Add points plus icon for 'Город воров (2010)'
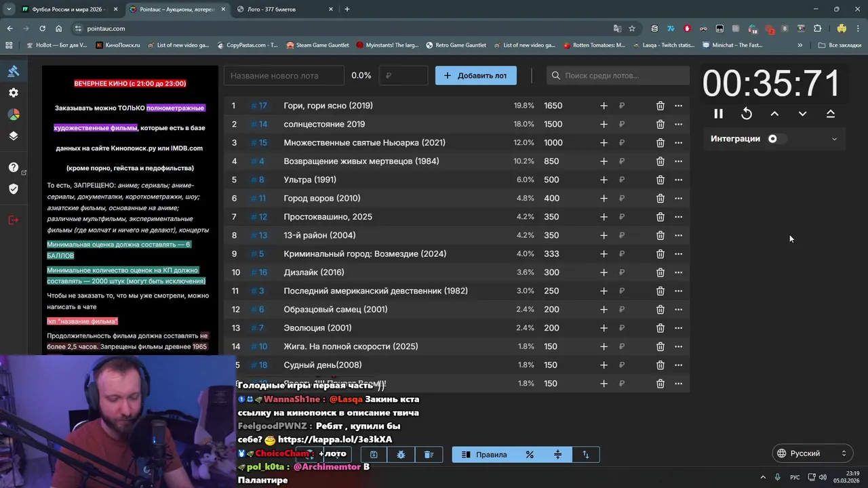Viewport: 868px width, 488px height. tap(604, 199)
